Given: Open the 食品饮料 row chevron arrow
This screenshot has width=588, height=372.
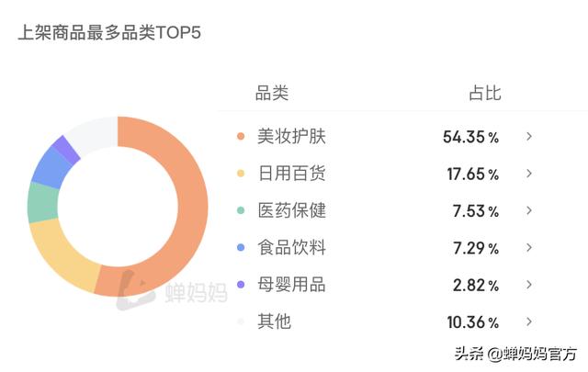Looking at the screenshot, I should (529, 247).
